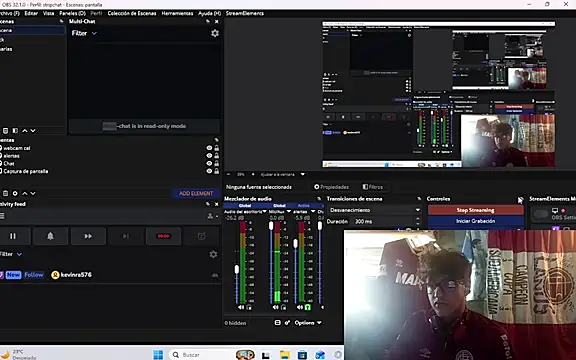This screenshot has height=360, width=576.
Task: Toggle visibility of Captura de pantalla source
Action: point(209,171)
